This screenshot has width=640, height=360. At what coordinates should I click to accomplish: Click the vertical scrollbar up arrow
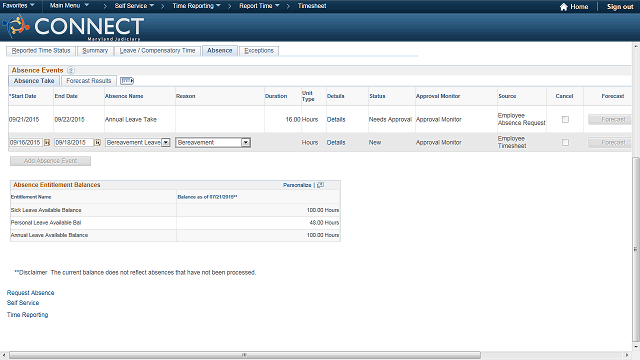[636, 47]
